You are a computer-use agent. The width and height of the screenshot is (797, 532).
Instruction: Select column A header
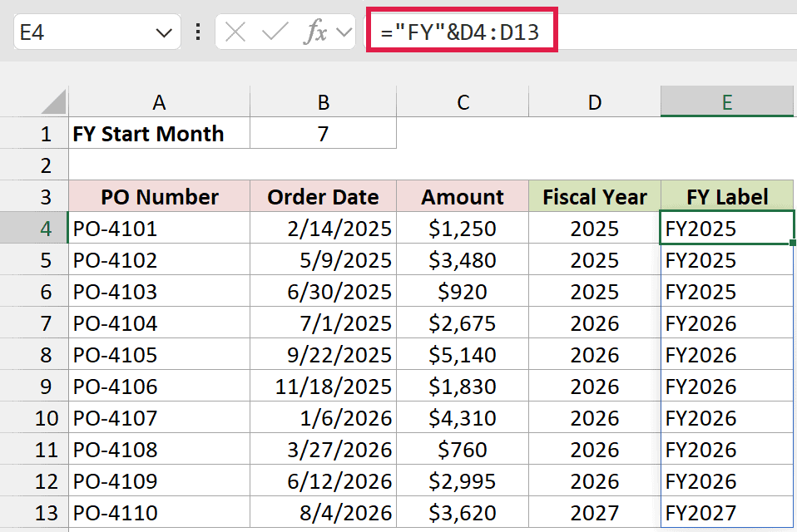159,102
